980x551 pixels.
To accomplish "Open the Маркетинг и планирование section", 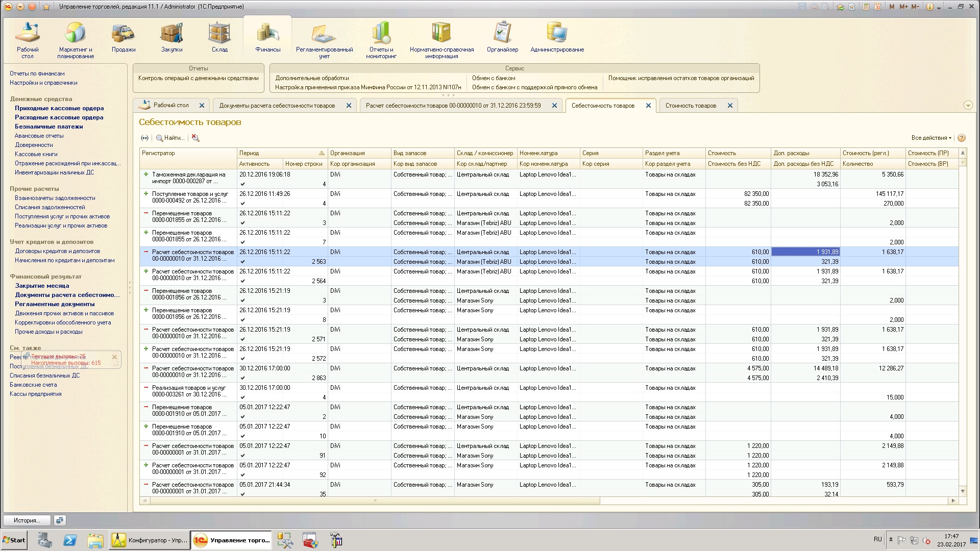I will click(76, 41).
